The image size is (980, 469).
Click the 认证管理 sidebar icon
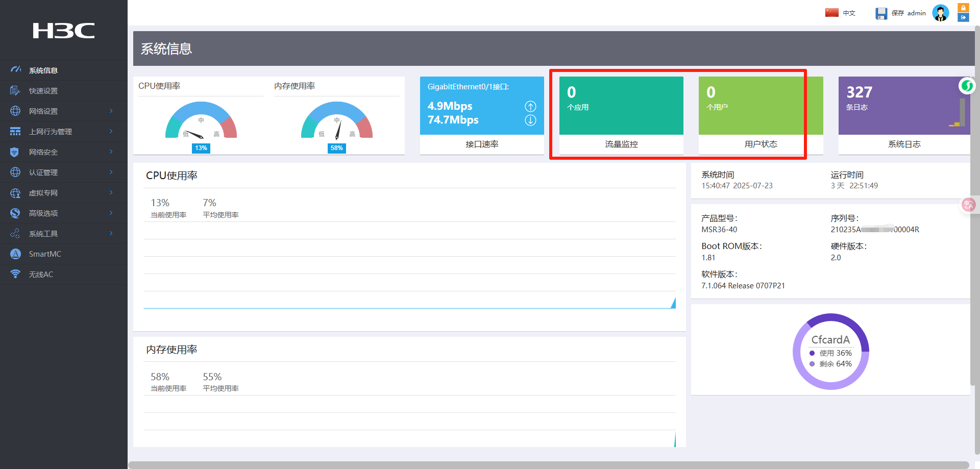(15, 172)
